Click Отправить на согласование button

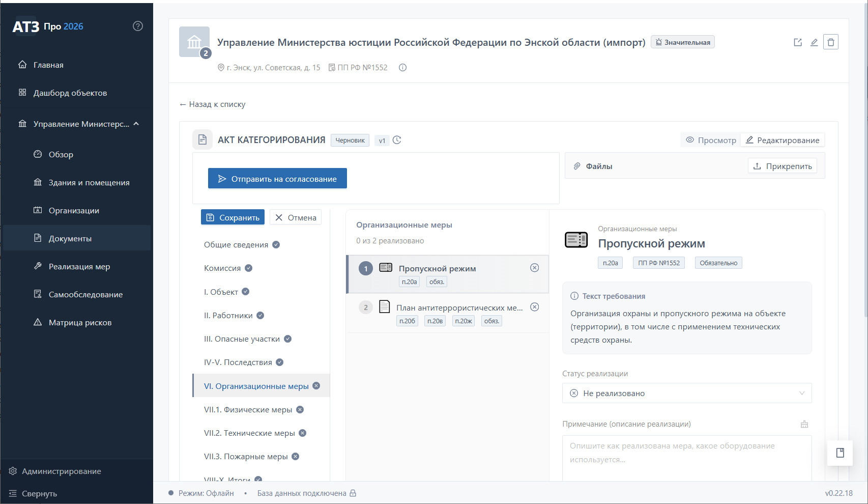pos(277,179)
